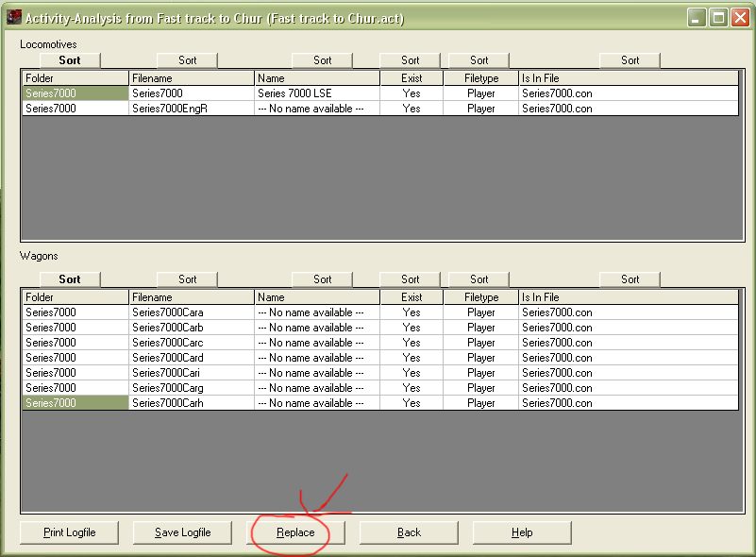This screenshot has width=756, height=557.
Task: Select the Series7000EngR locomotive row
Action: point(170,109)
